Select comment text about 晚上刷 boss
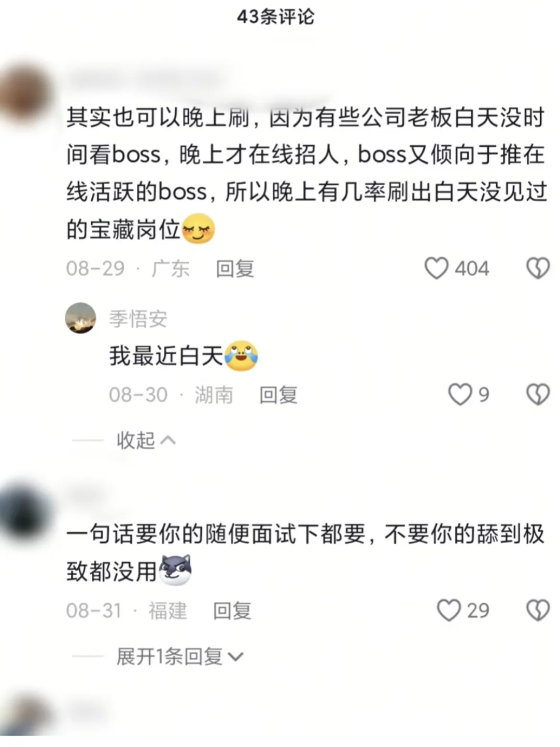 click(306, 173)
